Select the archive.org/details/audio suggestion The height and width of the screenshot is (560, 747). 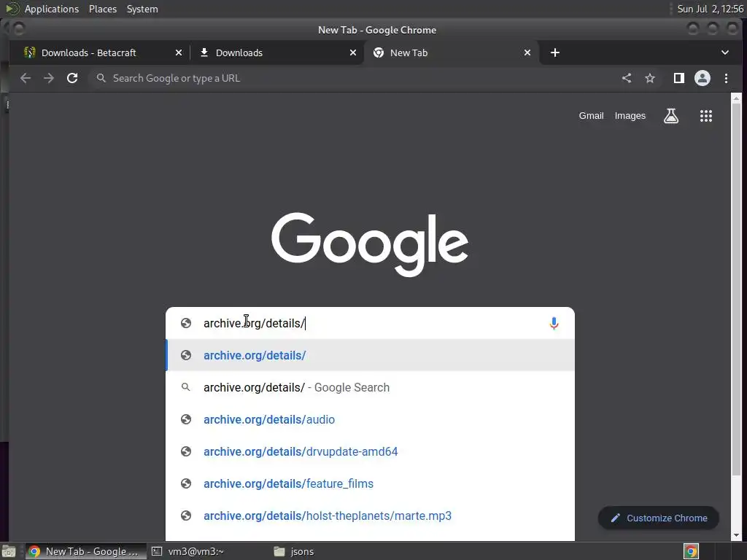pos(370,419)
